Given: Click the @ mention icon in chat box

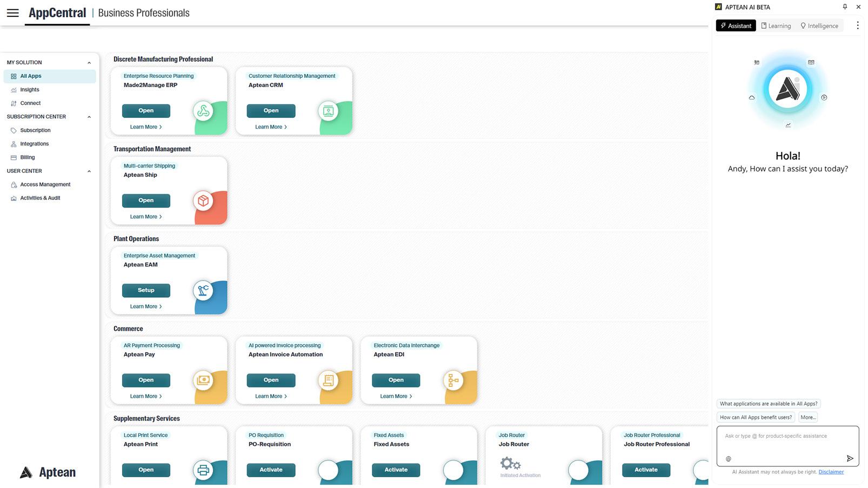Looking at the screenshot, I should (729, 459).
